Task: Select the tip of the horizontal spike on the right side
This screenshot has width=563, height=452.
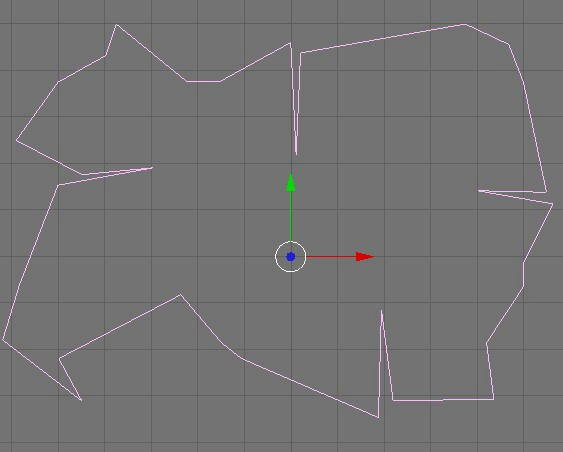Action: [x=479, y=191]
